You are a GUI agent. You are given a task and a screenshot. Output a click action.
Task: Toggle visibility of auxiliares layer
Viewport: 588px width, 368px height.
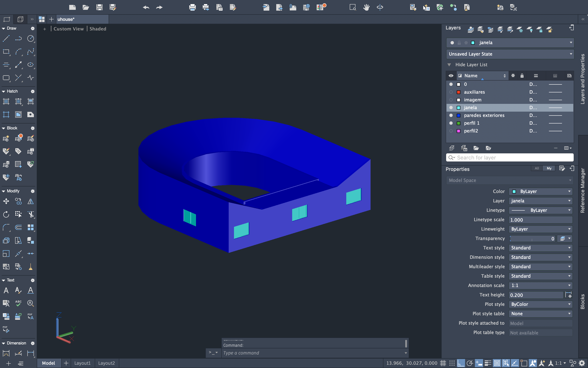click(x=451, y=92)
